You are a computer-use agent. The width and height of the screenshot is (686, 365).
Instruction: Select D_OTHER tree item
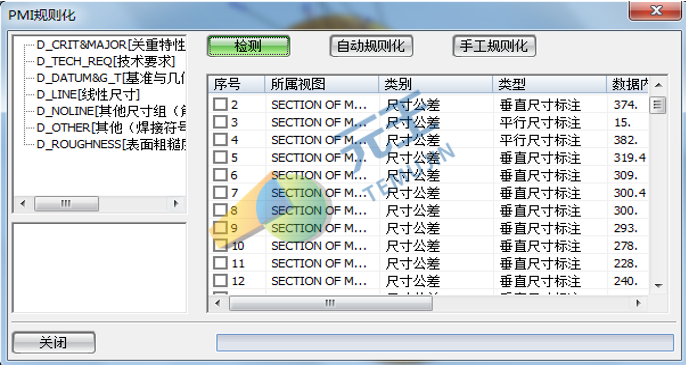coord(111,128)
